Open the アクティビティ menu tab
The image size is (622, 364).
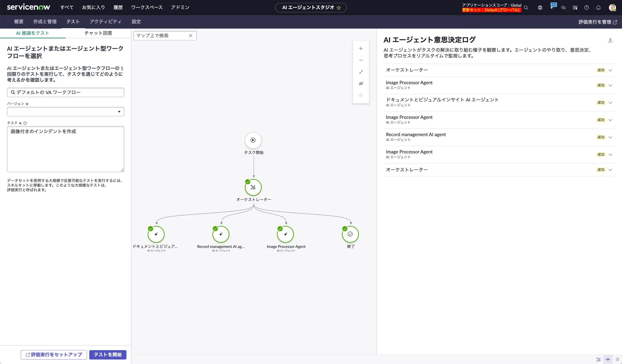click(105, 22)
